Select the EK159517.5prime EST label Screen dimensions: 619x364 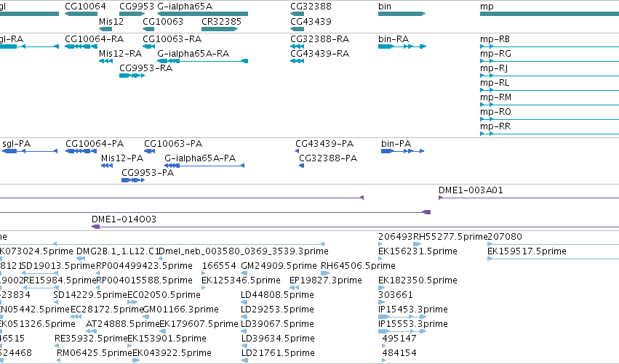(x=527, y=251)
